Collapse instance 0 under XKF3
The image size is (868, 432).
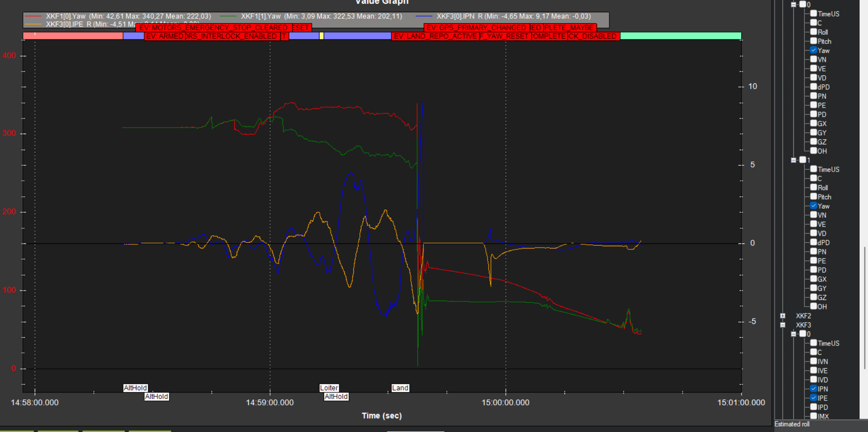pos(794,334)
